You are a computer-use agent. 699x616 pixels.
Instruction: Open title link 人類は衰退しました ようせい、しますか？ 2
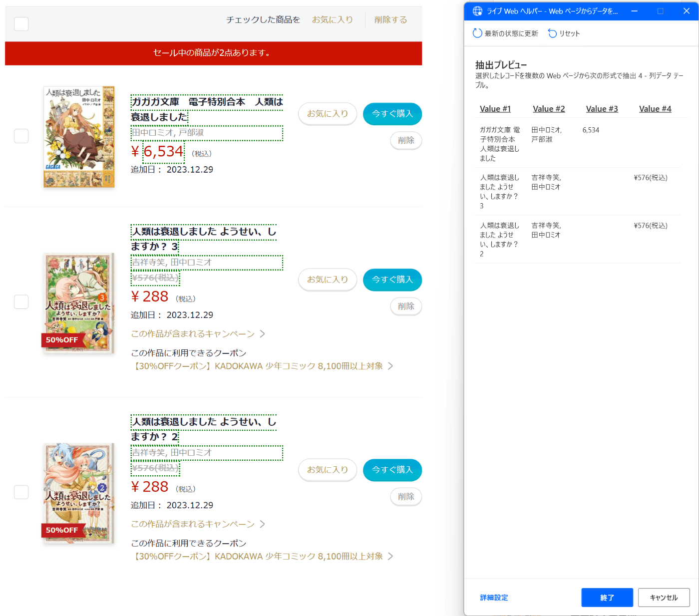pos(204,429)
